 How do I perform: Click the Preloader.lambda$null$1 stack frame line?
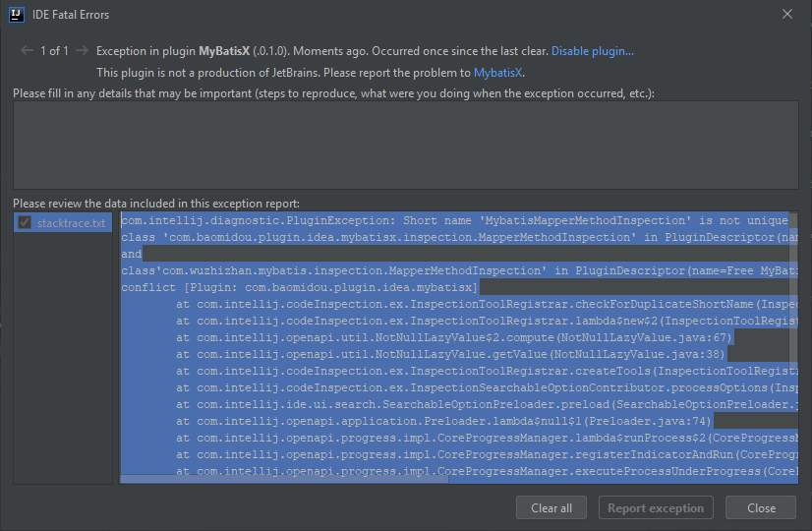443,421
